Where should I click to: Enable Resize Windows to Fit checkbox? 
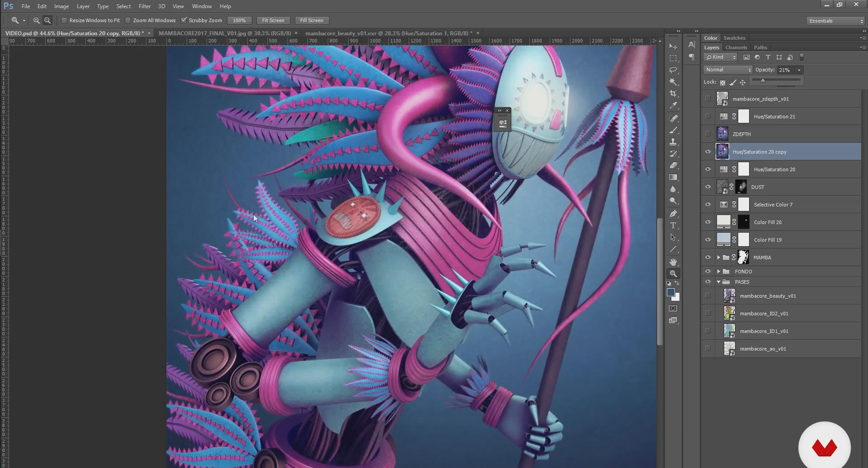point(64,20)
